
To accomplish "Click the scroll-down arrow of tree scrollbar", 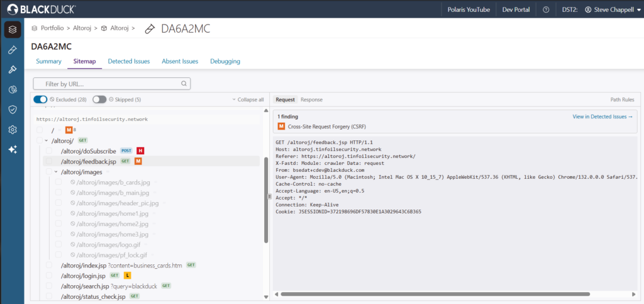I will pos(266,296).
